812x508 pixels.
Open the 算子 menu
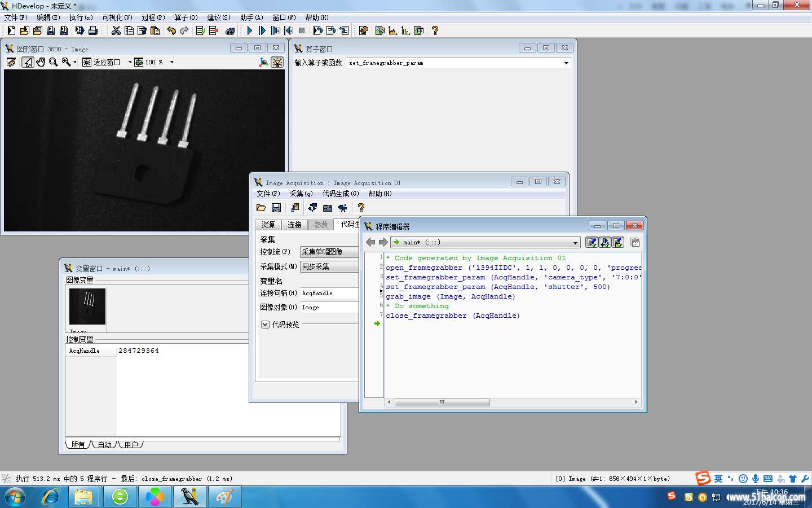click(x=186, y=17)
